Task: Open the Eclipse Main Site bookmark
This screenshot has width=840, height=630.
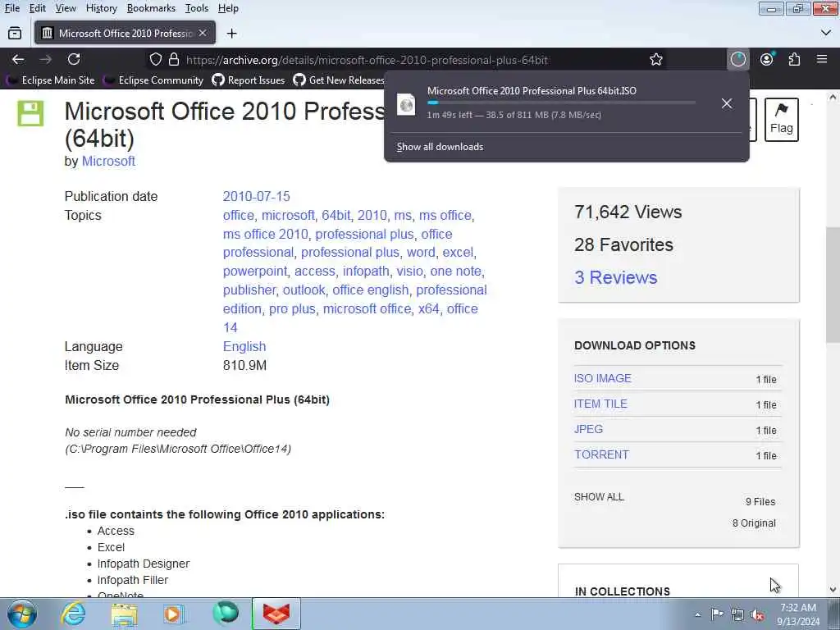Action: point(51,80)
